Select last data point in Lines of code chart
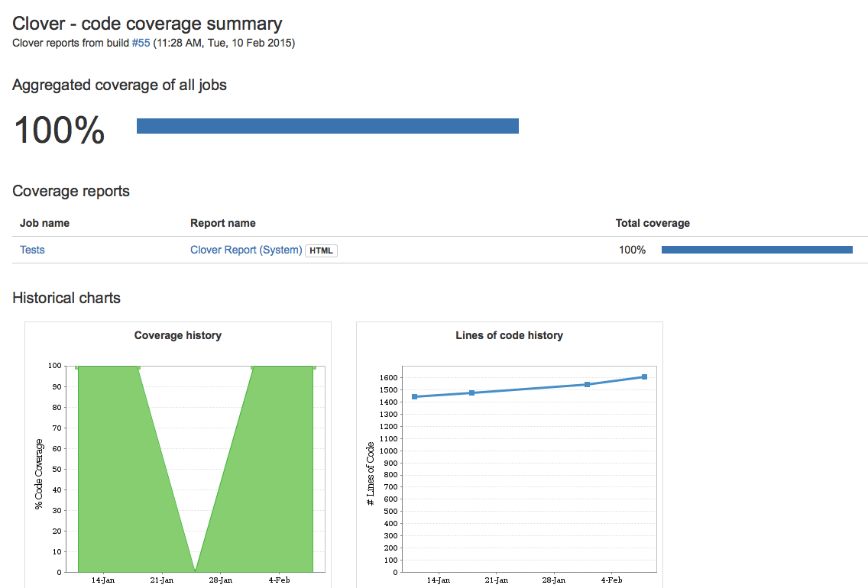Image resolution: width=868 pixels, height=588 pixels. click(x=644, y=376)
